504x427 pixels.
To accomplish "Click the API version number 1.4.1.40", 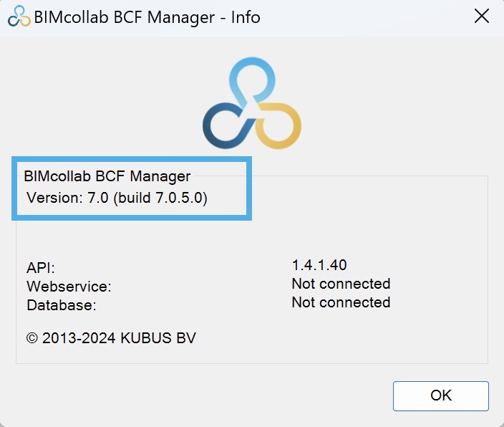I will click(319, 265).
